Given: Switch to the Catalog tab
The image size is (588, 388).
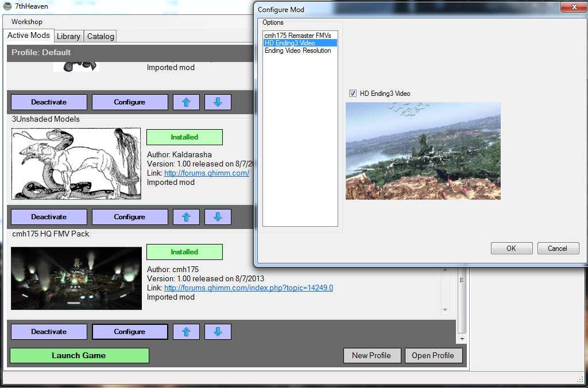Looking at the screenshot, I should (x=100, y=36).
